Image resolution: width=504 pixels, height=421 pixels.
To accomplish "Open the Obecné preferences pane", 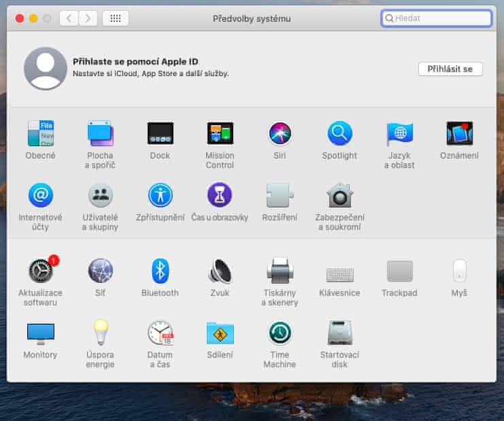I will coord(40,134).
